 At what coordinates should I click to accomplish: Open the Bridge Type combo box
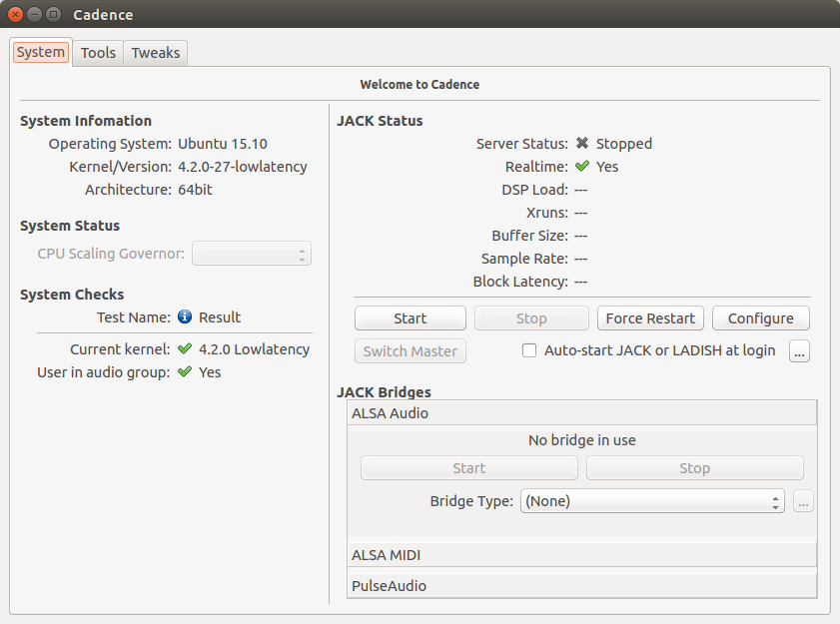652,501
